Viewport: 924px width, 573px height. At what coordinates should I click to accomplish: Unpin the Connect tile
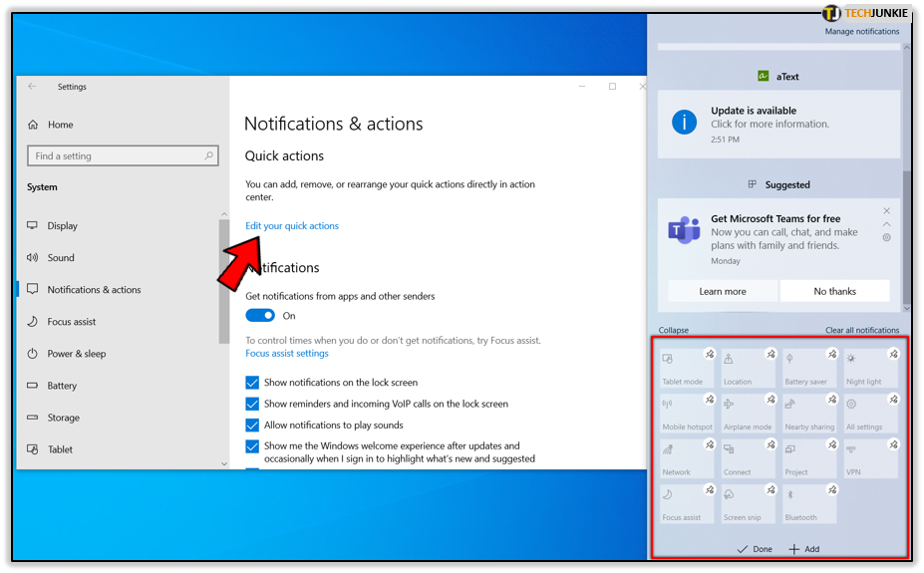(770, 444)
